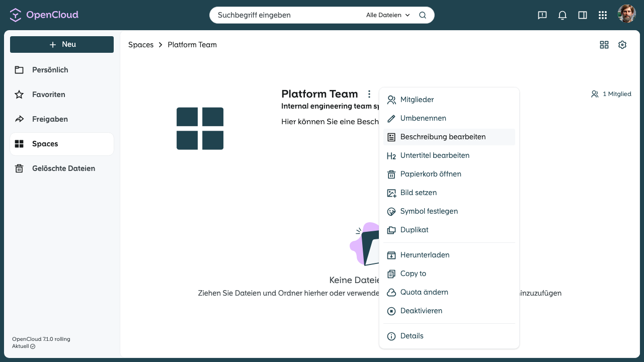The height and width of the screenshot is (362, 644).
Task: Click the OpenCloud 7.1.0 rolling version text
Action: pos(41,339)
